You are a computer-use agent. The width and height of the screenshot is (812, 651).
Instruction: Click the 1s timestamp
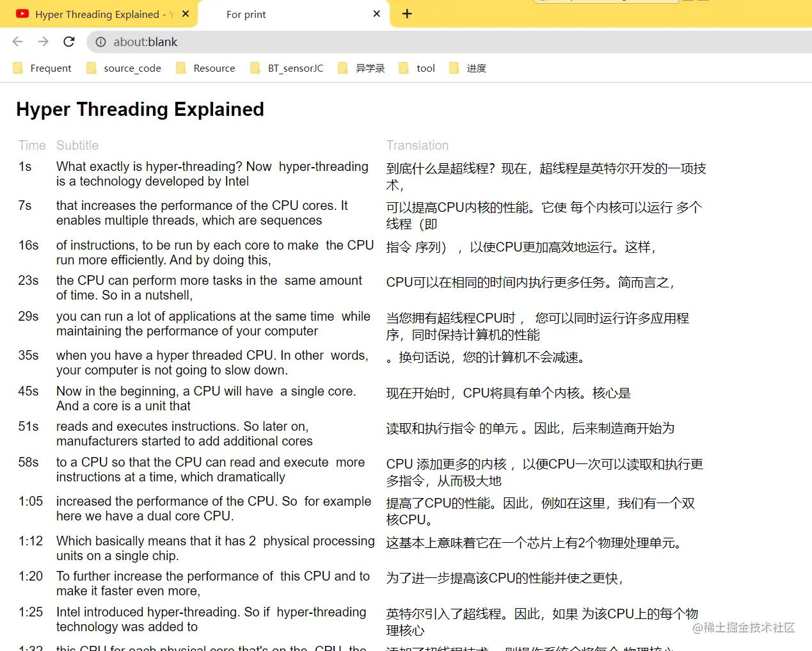(x=25, y=166)
